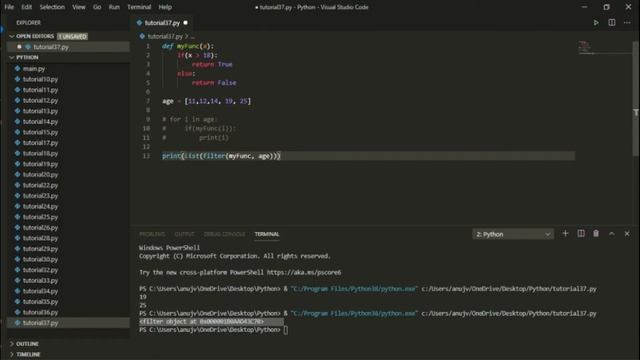
Task: Open tutorial26.py in the explorer
Action: pyautogui.click(x=69, y=228)
